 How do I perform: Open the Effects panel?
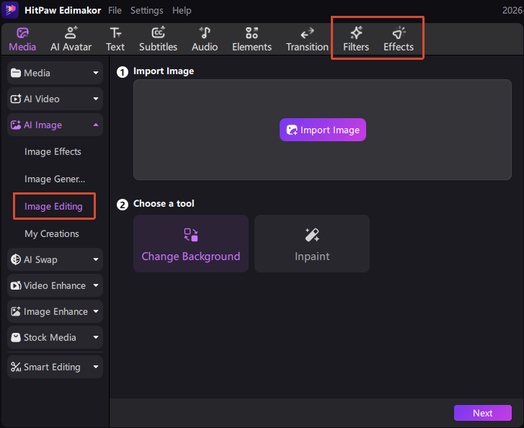click(x=398, y=39)
